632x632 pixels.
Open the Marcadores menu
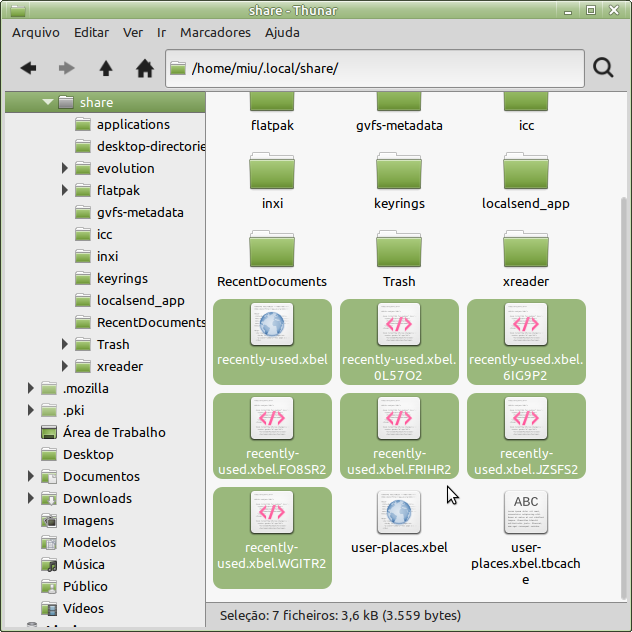point(215,32)
